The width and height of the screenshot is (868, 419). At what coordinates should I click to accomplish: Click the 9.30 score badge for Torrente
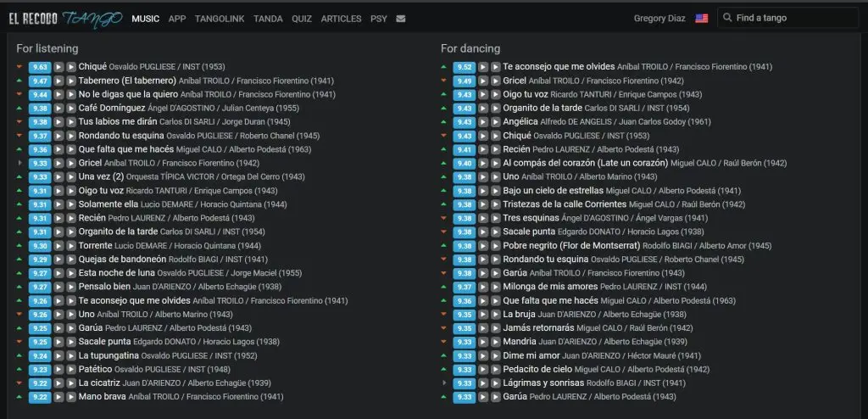[x=40, y=246]
